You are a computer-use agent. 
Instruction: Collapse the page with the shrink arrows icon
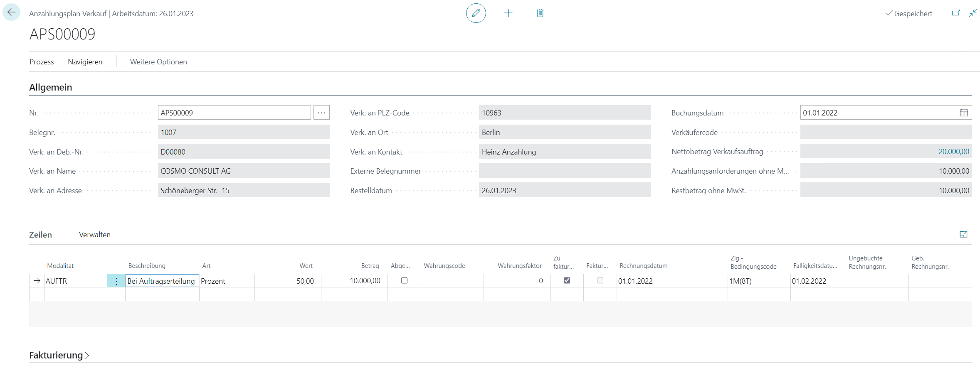coord(973,13)
